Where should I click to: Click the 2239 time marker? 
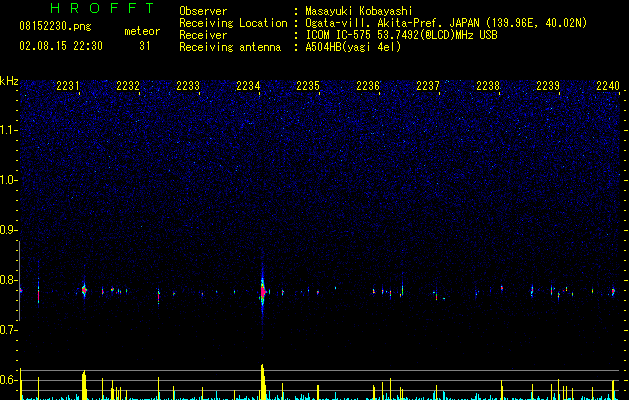pos(548,86)
